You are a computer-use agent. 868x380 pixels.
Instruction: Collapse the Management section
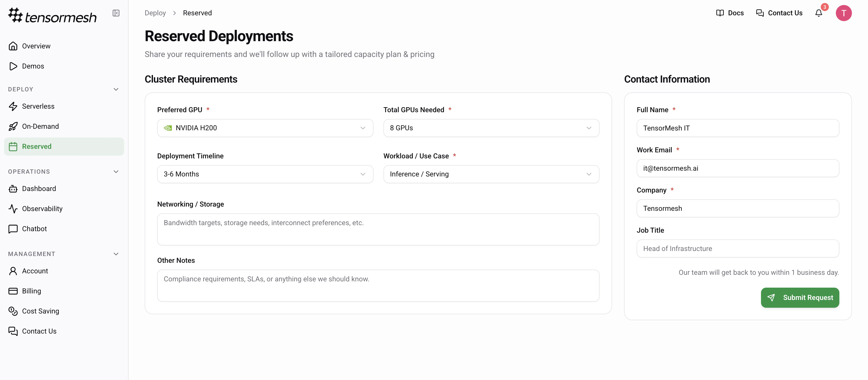click(116, 254)
